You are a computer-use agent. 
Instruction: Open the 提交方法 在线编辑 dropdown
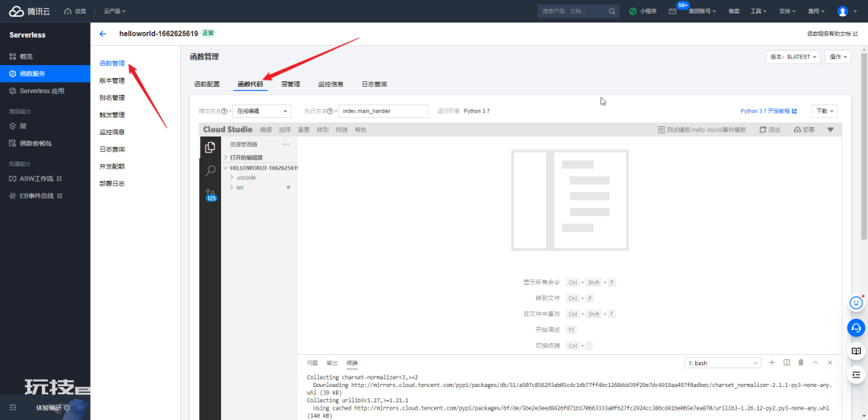click(x=261, y=112)
